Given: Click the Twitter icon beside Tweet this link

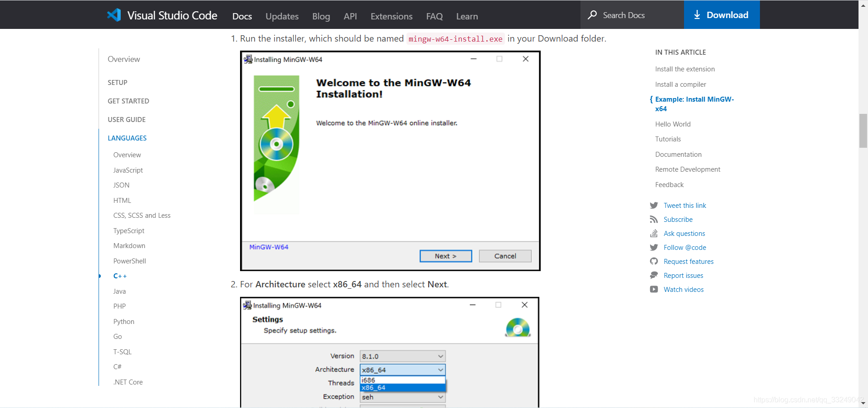Looking at the screenshot, I should [654, 206].
